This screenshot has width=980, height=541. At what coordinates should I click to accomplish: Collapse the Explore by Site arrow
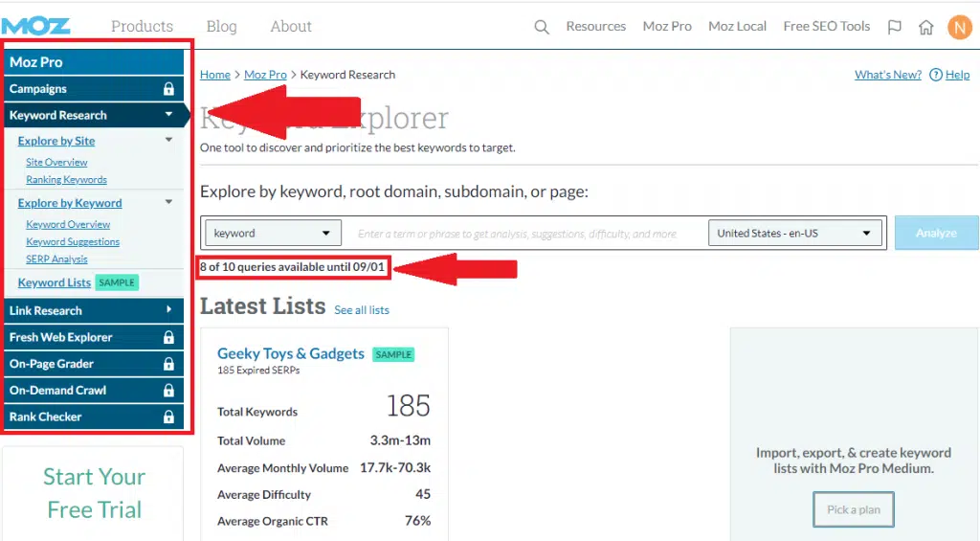point(168,140)
